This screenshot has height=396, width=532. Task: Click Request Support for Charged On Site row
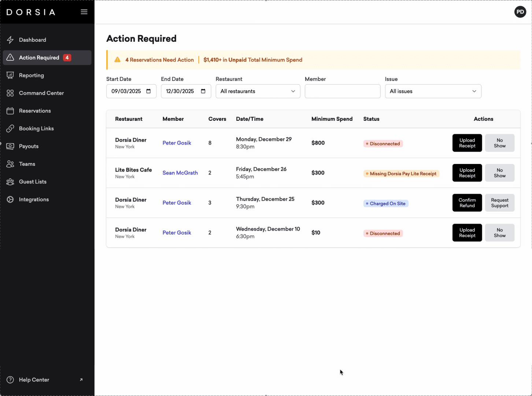click(500, 203)
